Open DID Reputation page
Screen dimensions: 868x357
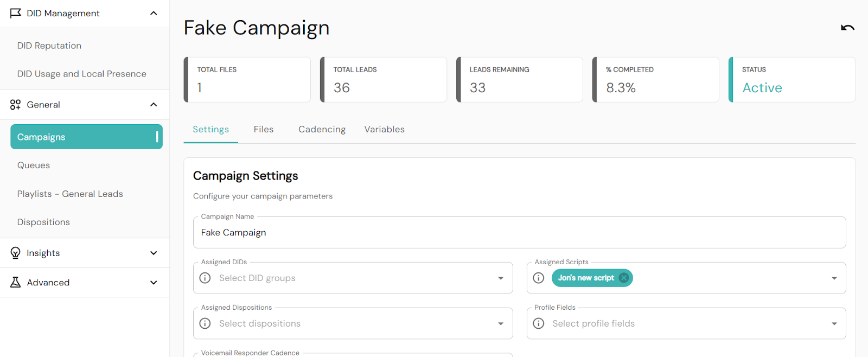coord(49,46)
